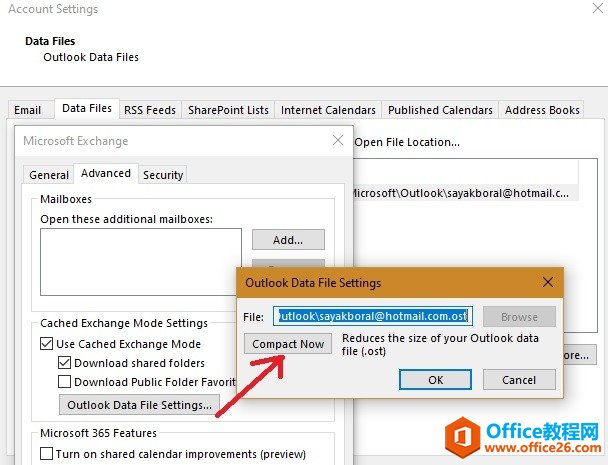Close the Account Settings window

click(x=598, y=8)
